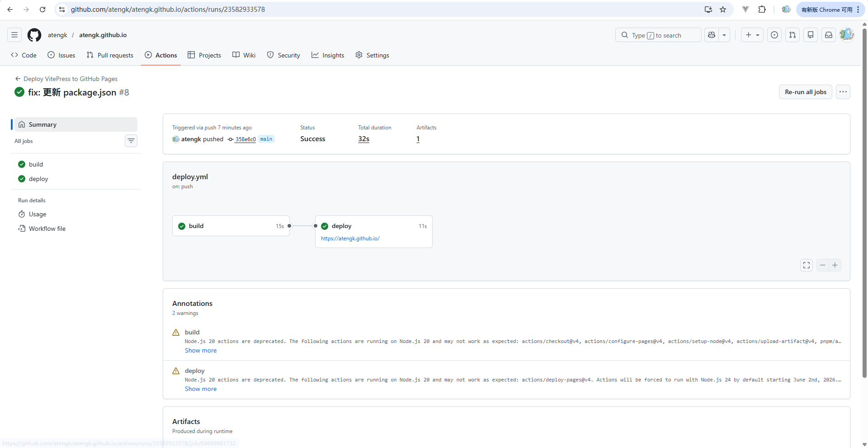Open the Copilot chat icon

(x=712, y=35)
